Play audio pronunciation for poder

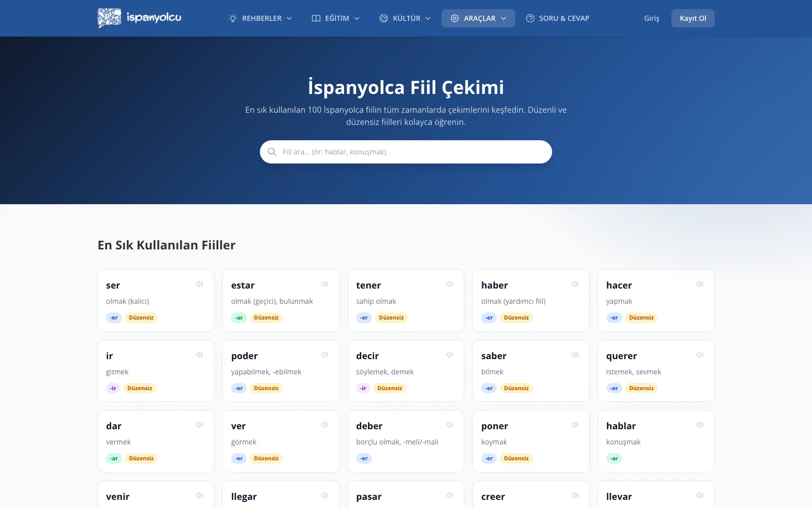click(325, 355)
